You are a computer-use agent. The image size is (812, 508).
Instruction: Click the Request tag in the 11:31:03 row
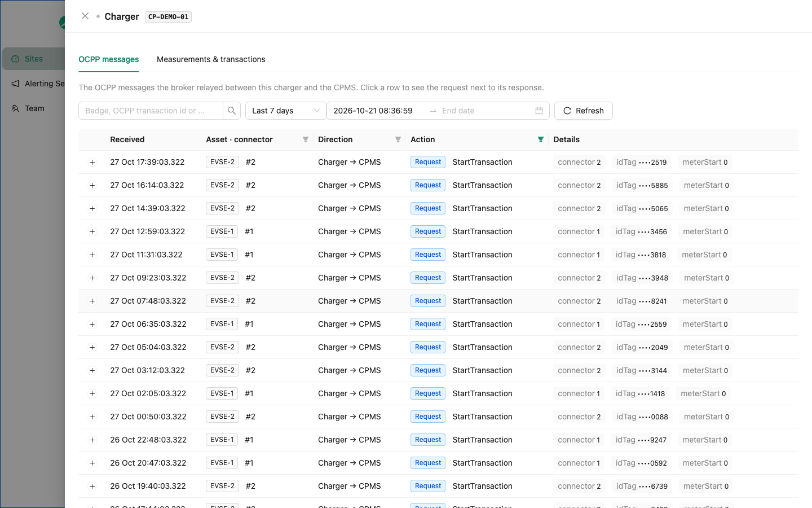pos(428,255)
